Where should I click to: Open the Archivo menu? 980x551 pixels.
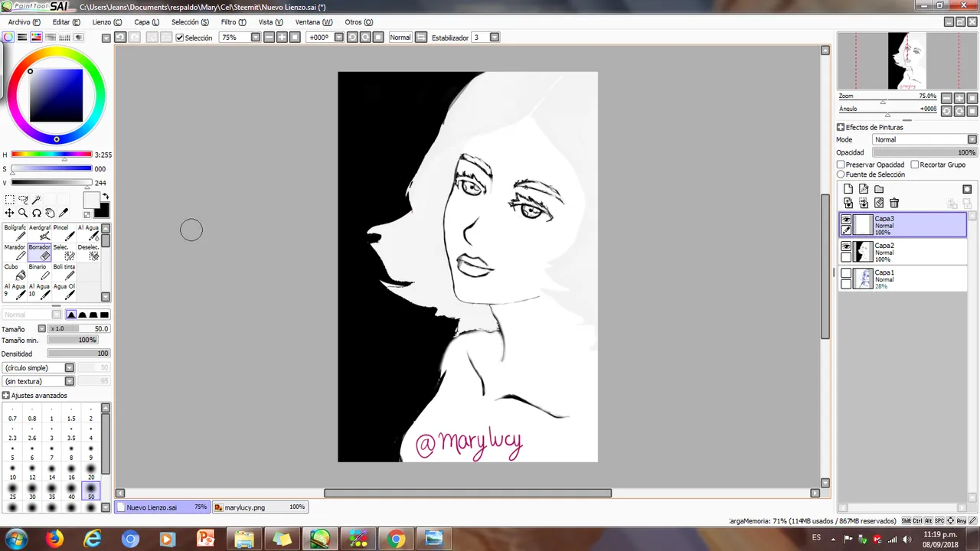click(24, 22)
